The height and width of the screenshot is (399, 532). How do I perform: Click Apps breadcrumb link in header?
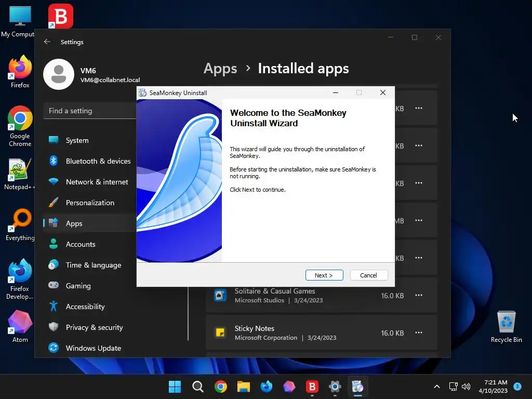click(220, 69)
